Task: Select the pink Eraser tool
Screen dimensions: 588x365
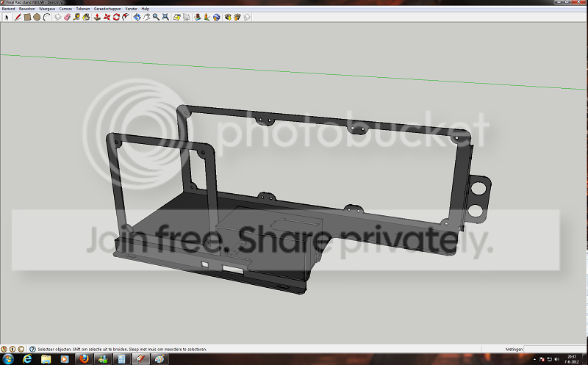Action: pyautogui.click(x=67, y=17)
